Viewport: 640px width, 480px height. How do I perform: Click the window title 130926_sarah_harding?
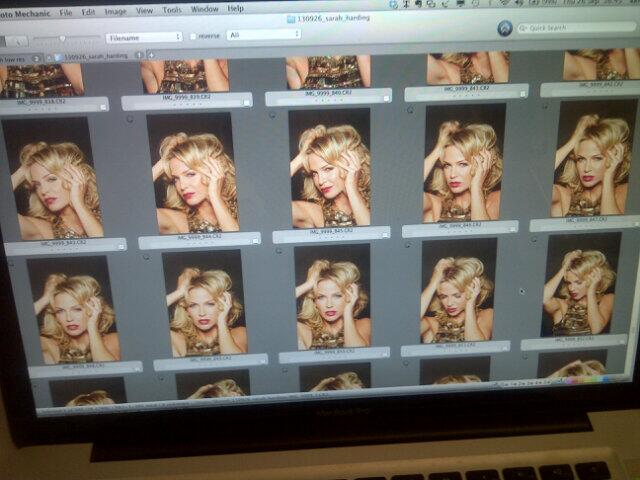(333, 18)
